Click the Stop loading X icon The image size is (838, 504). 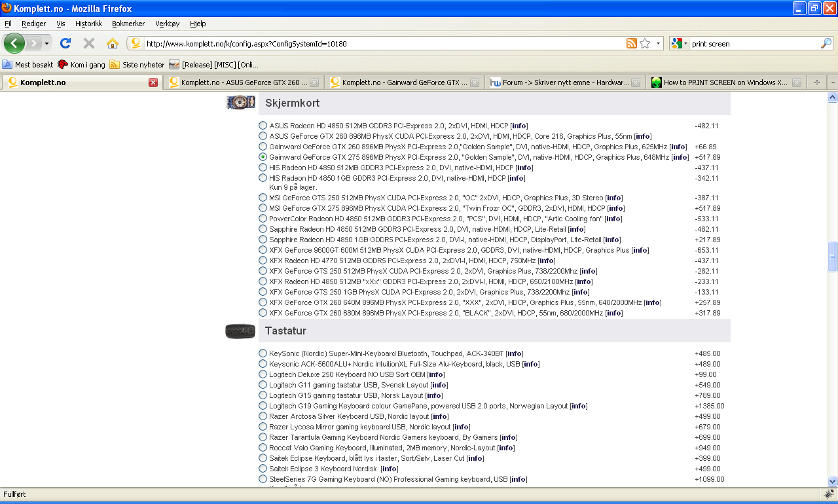(x=89, y=43)
